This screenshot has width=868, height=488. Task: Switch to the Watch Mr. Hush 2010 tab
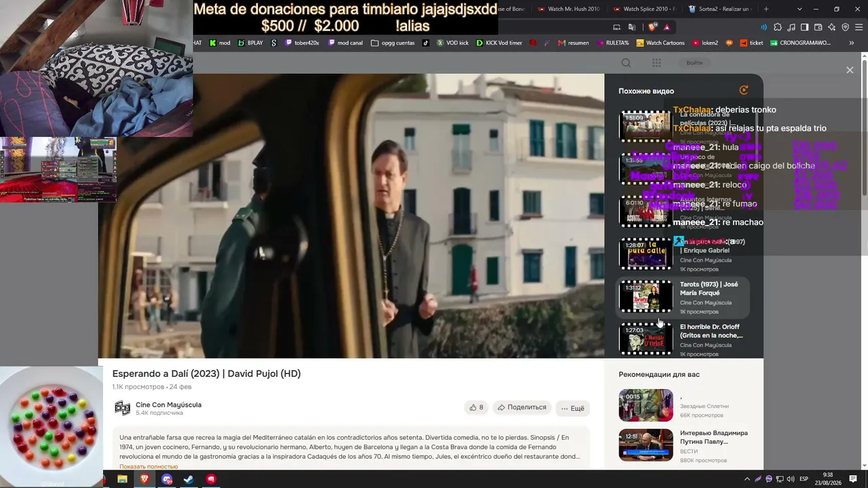[568, 9]
